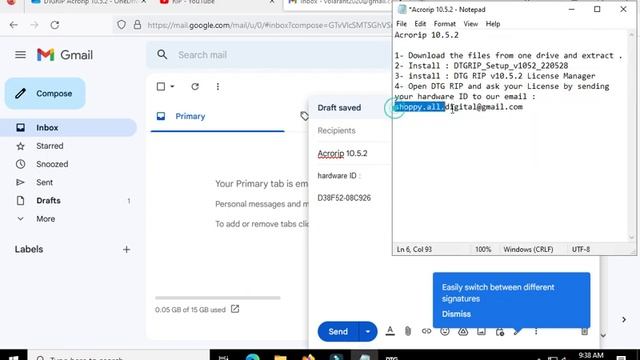Dismiss the signatures tooltip
Image resolution: width=640 pixels, height=360 pixels.
click(x=456, y=314)
